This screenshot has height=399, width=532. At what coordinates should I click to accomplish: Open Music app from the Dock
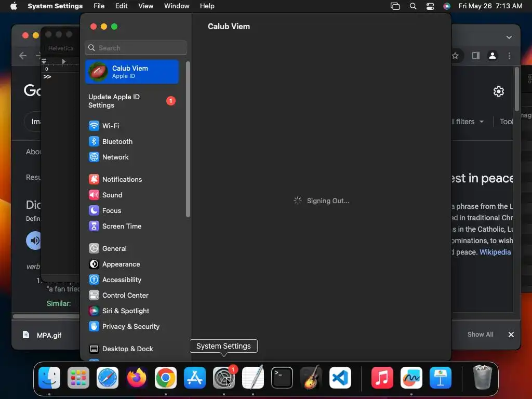click(x=382, y=378)
